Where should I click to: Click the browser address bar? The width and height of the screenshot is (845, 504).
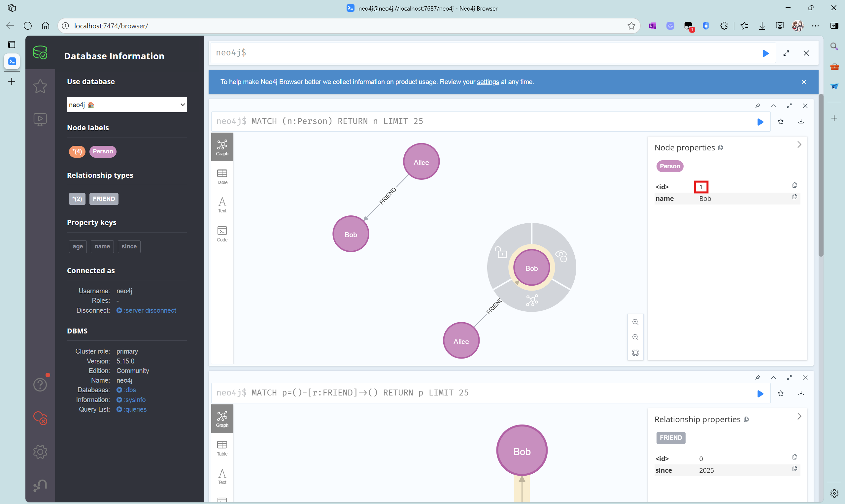(x=349, y=26)
